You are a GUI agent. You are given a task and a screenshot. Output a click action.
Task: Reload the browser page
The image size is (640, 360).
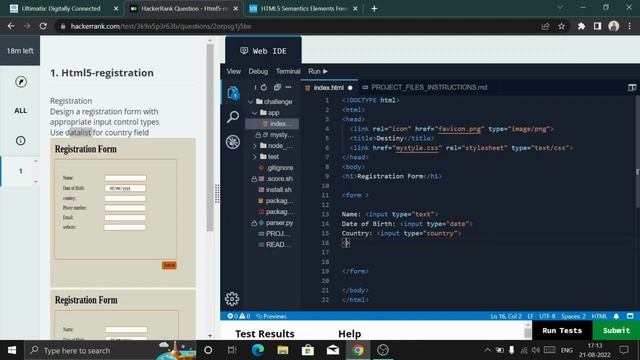click(43, 26)
